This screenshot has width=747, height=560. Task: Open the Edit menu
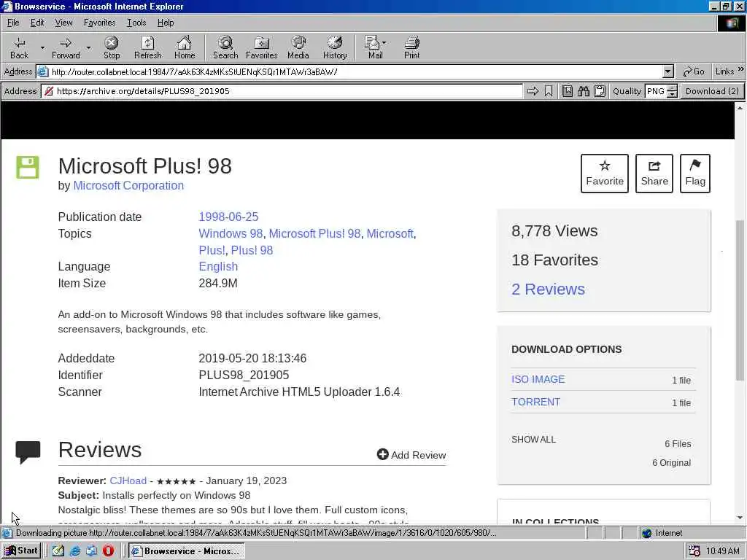pyautogui.click(x=37, y=23)
